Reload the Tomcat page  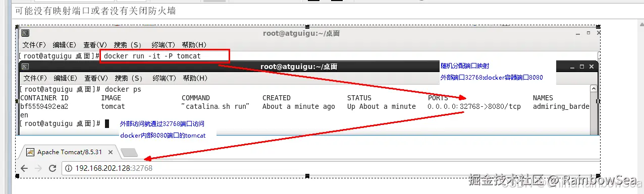(52, 168)
